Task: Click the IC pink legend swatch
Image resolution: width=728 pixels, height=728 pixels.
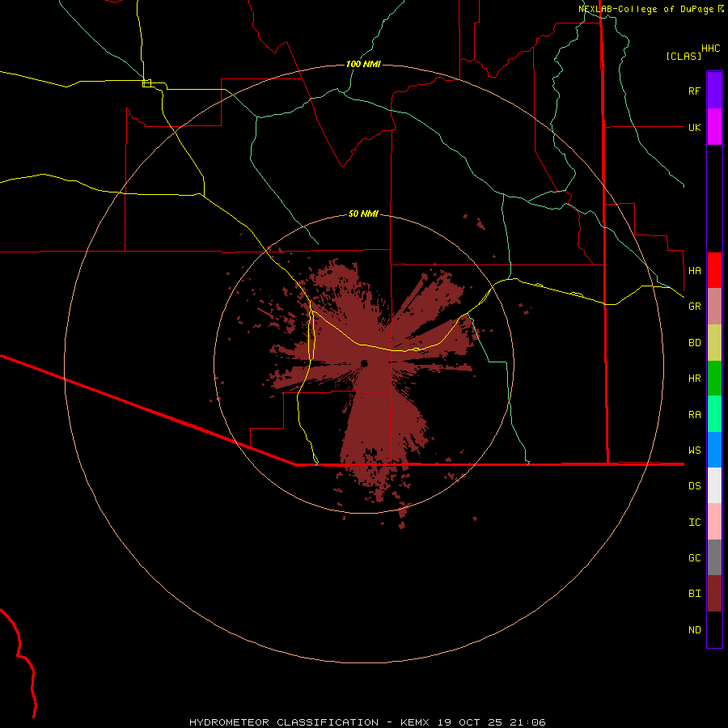Action: tap(714, 522)
